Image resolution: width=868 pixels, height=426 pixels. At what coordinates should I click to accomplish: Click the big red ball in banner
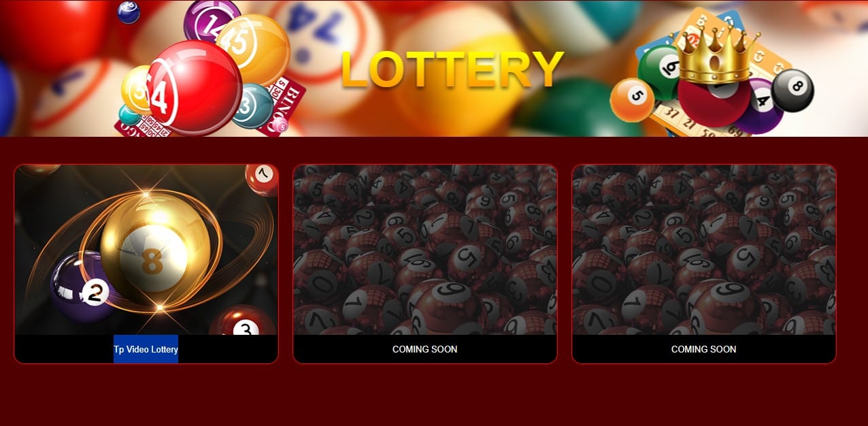tap(195, 87)
